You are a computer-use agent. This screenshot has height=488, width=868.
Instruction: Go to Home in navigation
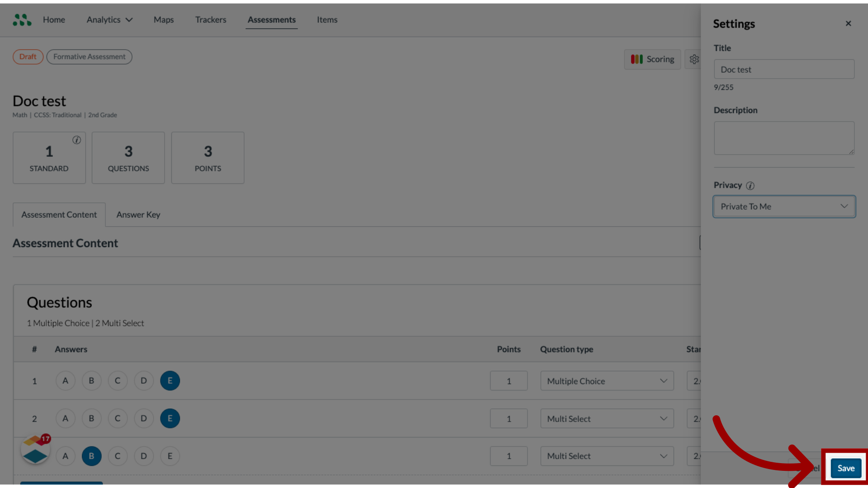tap(54, 20)
